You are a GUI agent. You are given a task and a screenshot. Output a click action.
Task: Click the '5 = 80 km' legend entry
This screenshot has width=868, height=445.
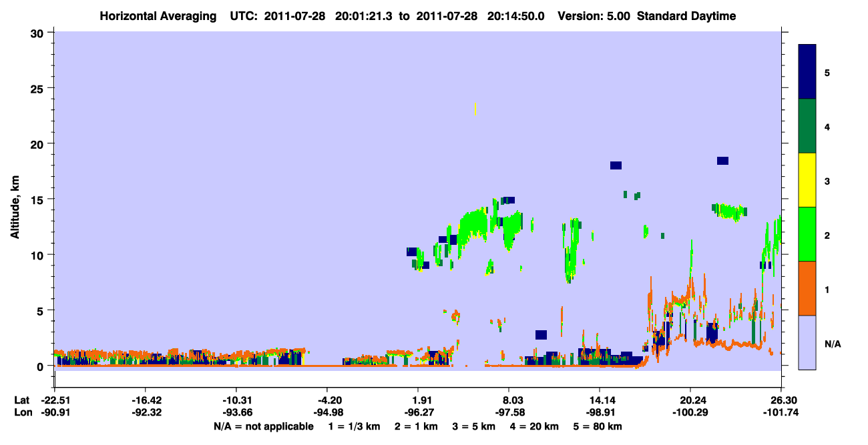click(598, 426)
